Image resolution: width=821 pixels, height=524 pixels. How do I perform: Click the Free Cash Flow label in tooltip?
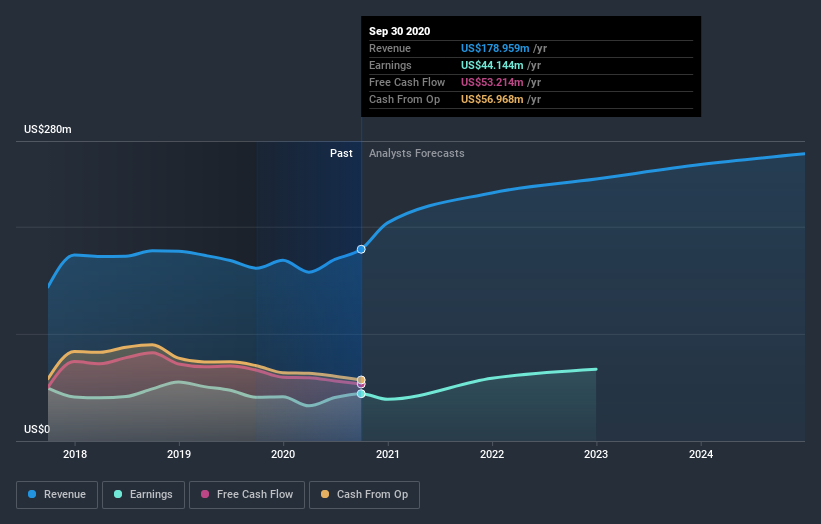click(407, 82)
